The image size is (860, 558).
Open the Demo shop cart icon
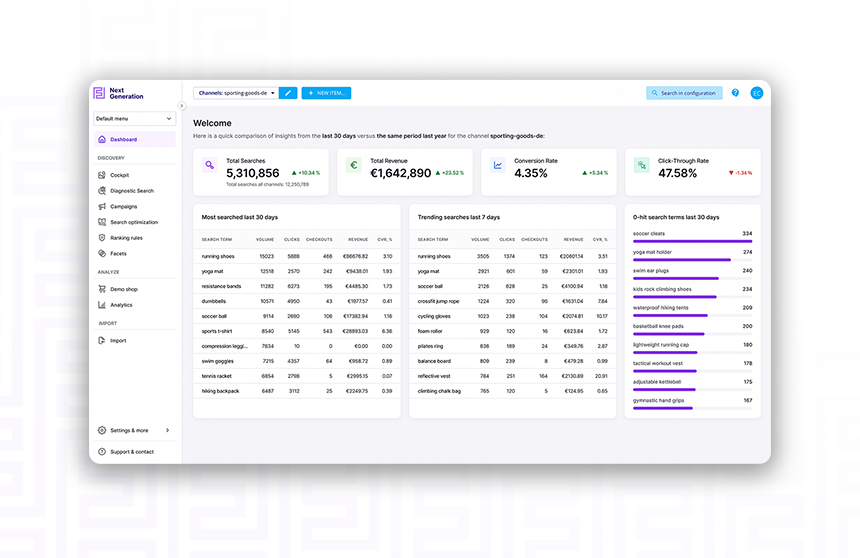(x=102, y=289)
